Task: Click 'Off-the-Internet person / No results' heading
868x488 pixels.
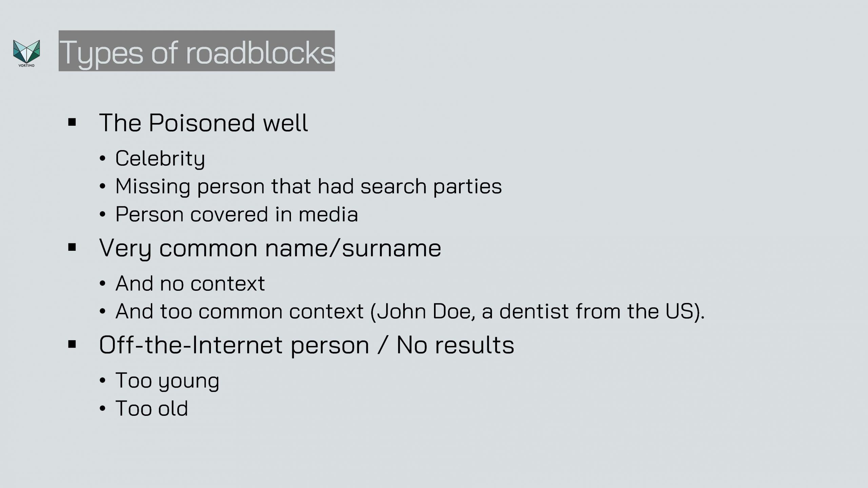Action: pos(307,345)
